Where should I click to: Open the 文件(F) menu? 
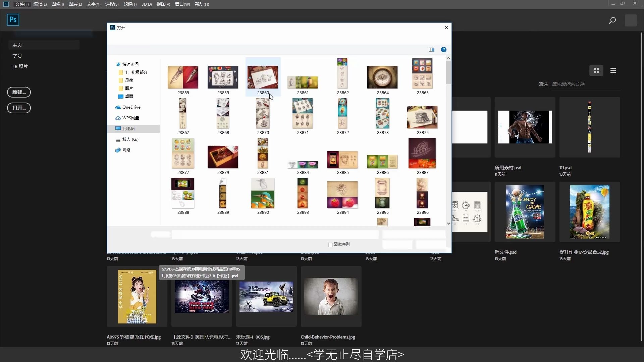[x=22, y=4]
